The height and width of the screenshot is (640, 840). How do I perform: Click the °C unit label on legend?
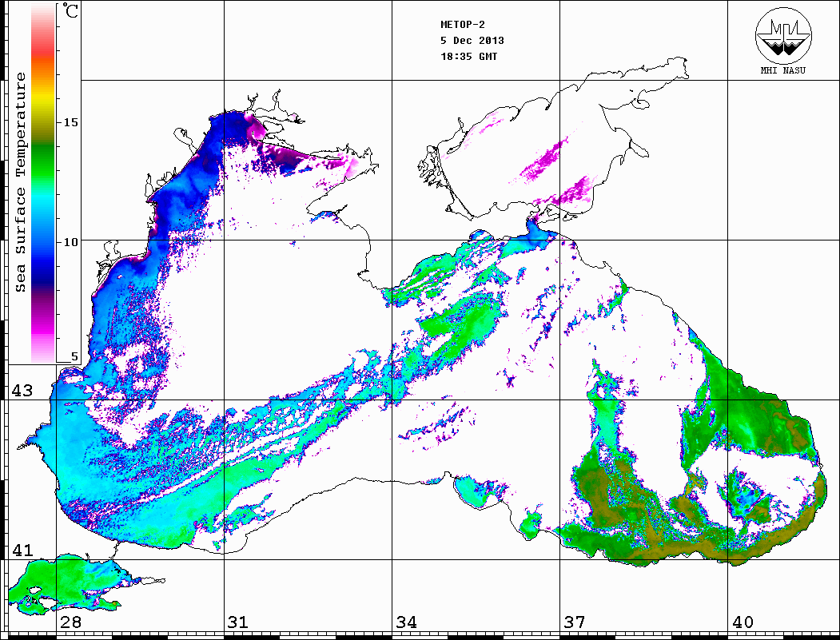pyautogui.click(x=70, y=10)
